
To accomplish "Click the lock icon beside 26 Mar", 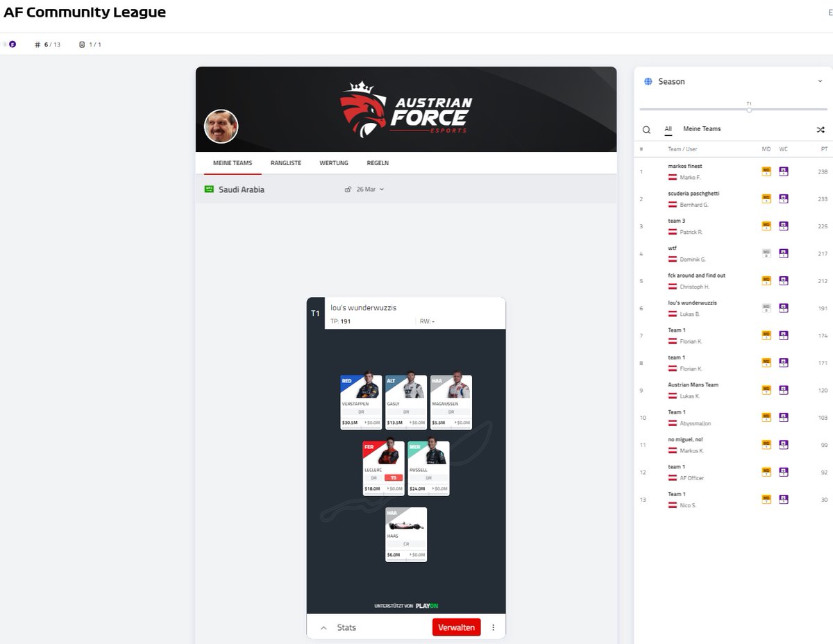I will 348,189.
